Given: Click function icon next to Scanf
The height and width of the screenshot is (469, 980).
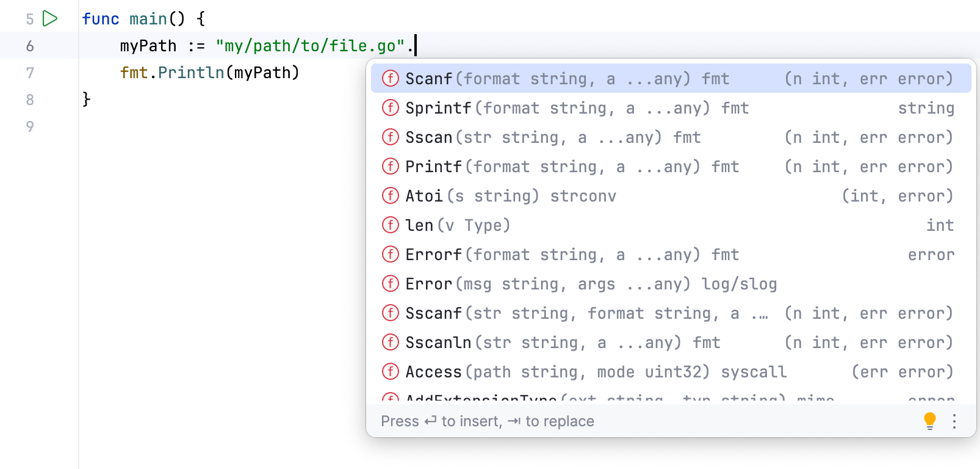Looking at the screenshot, I should click(390, 79).
